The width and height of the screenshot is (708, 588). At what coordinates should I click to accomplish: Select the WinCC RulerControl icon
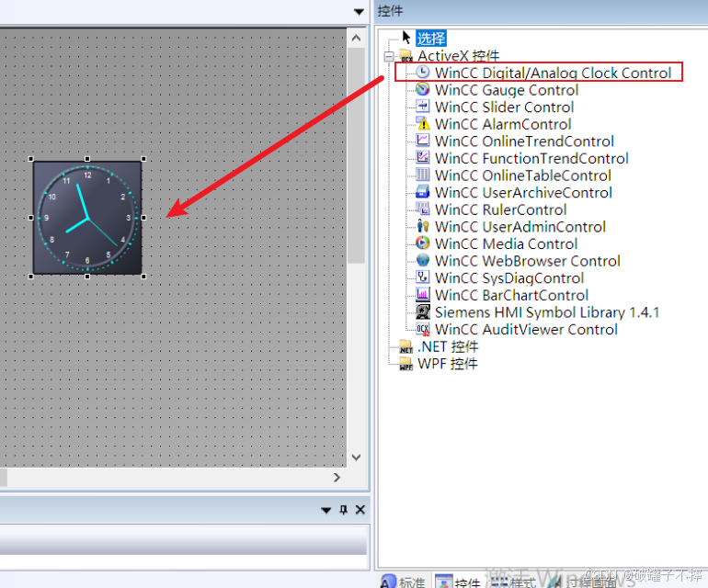pyautogui.click(x=423, y=209)
